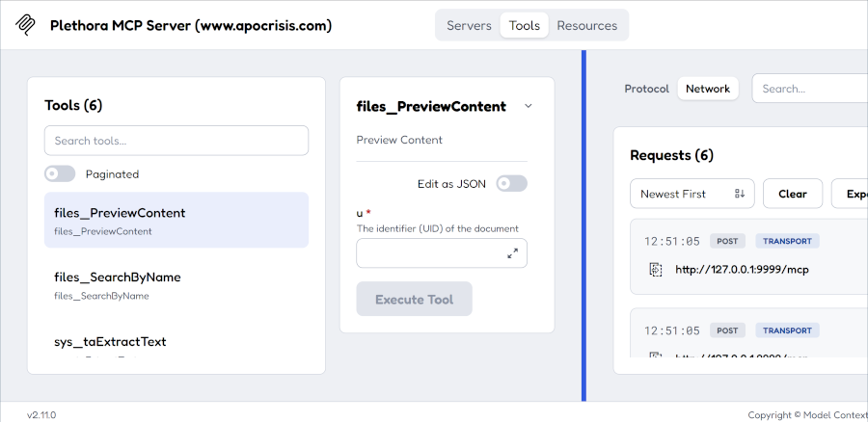Select the files_SearchByName tool
The height and width of the screenshot is (422, 868).
[176, 285]
